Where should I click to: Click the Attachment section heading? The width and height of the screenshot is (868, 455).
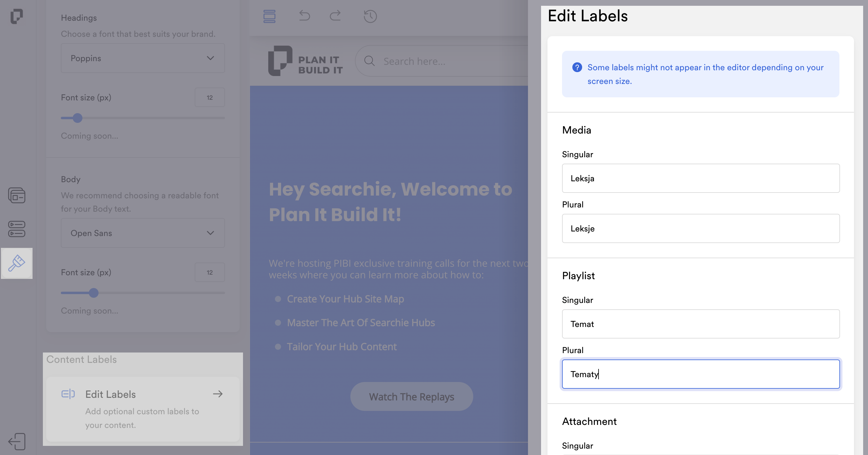589,421
